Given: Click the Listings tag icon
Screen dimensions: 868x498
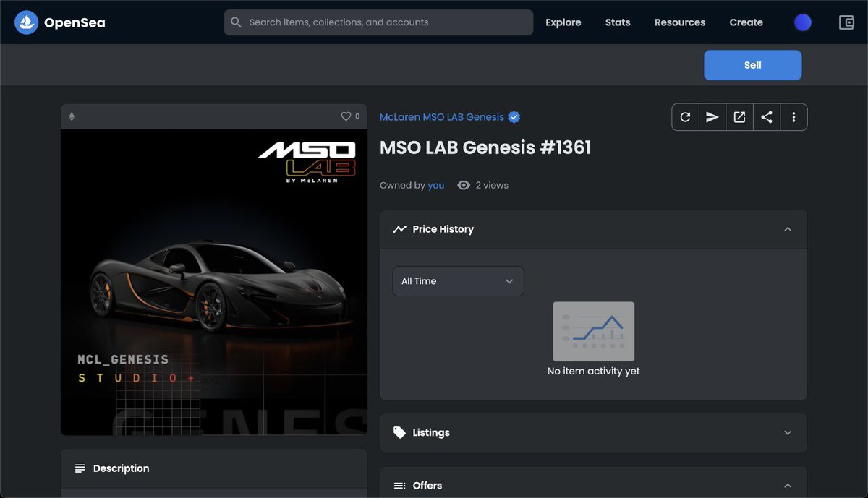Looking at the screenshot, I should (x=399, y=432).
